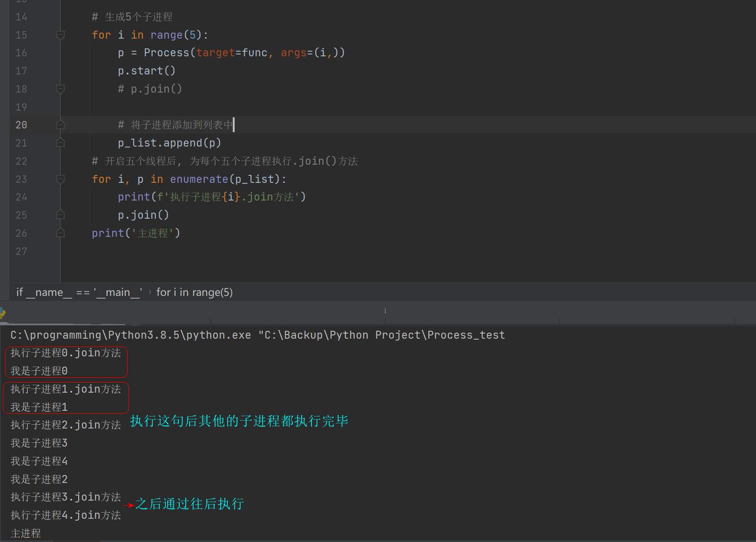
Task: Collapse the code block at line 18
Action: coord(60,89)
